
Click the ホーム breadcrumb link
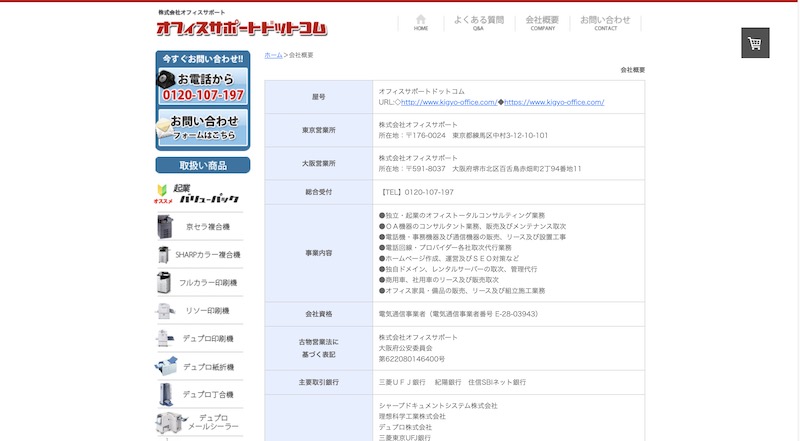tap(273, 55)
